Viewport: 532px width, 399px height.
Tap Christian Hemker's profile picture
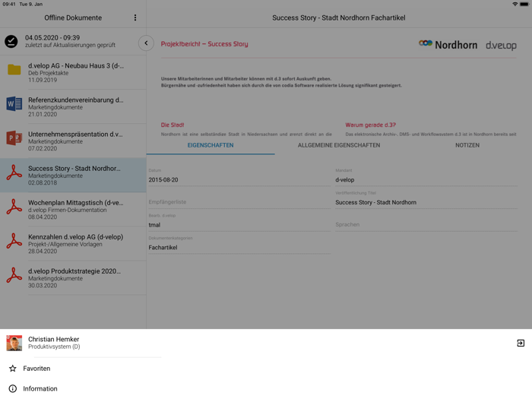[x=14, y=344]
